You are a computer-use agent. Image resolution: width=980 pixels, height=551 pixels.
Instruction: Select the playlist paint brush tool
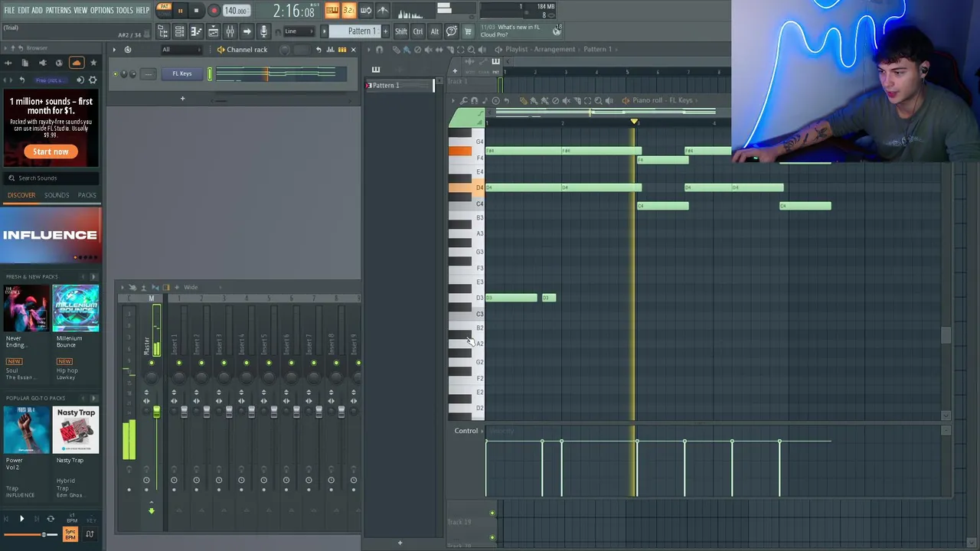(407, 50)
